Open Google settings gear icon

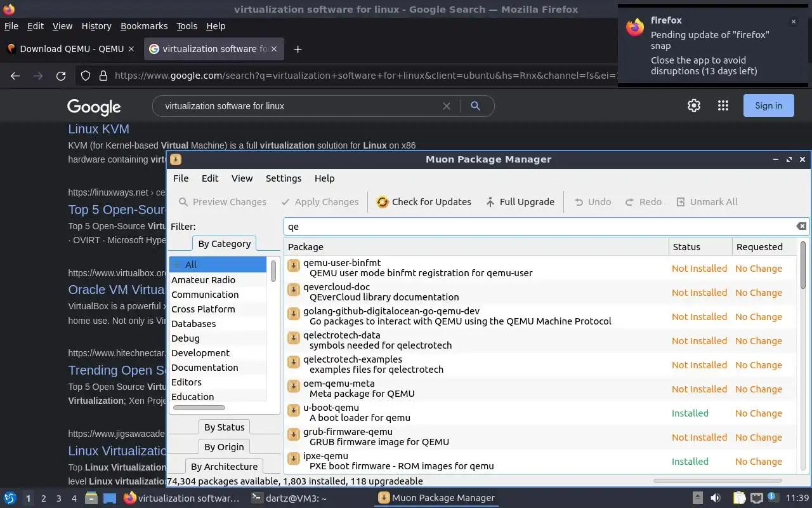[694, 106]
